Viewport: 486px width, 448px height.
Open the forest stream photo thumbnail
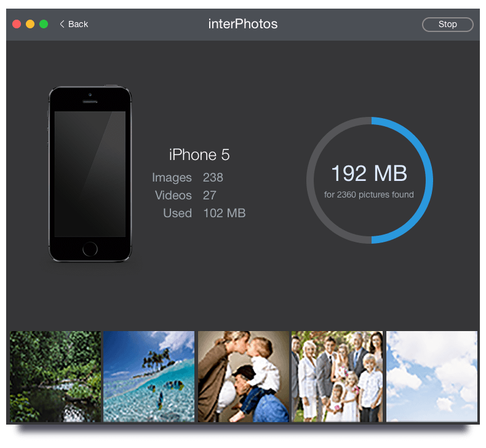(55, 377)
